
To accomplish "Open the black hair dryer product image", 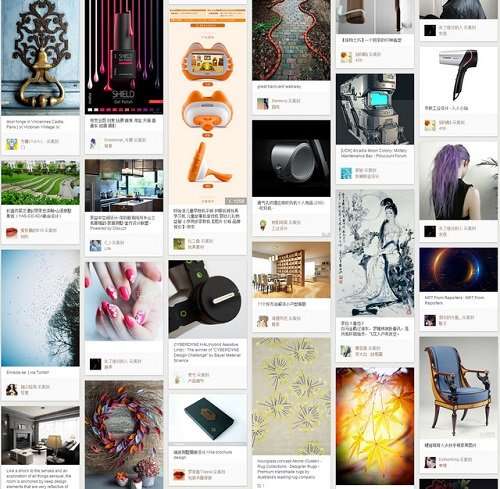I will tap(458, 75).
